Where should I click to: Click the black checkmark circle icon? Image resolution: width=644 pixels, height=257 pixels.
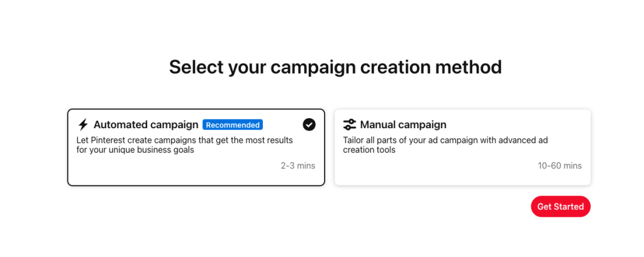309,124
